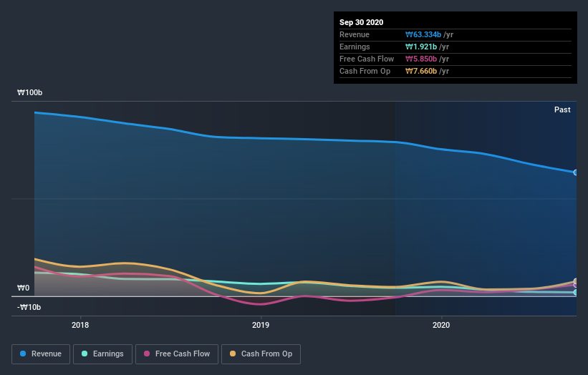Viewport: 588px width, 375px height.
Task: Click the Past label in the chart
Action: pos(562,109)
